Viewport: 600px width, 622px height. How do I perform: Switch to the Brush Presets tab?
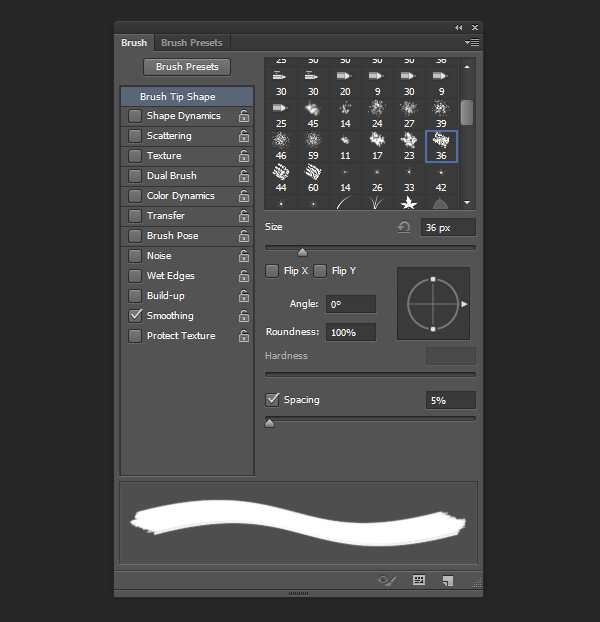tap(191, 43)
